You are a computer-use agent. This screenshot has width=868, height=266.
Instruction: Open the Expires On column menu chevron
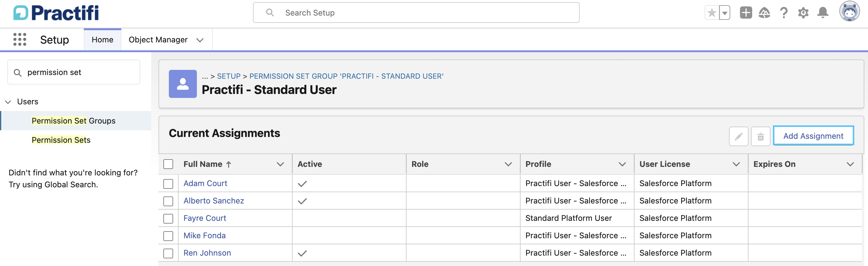pyautogui.click(x=850, y=164)
